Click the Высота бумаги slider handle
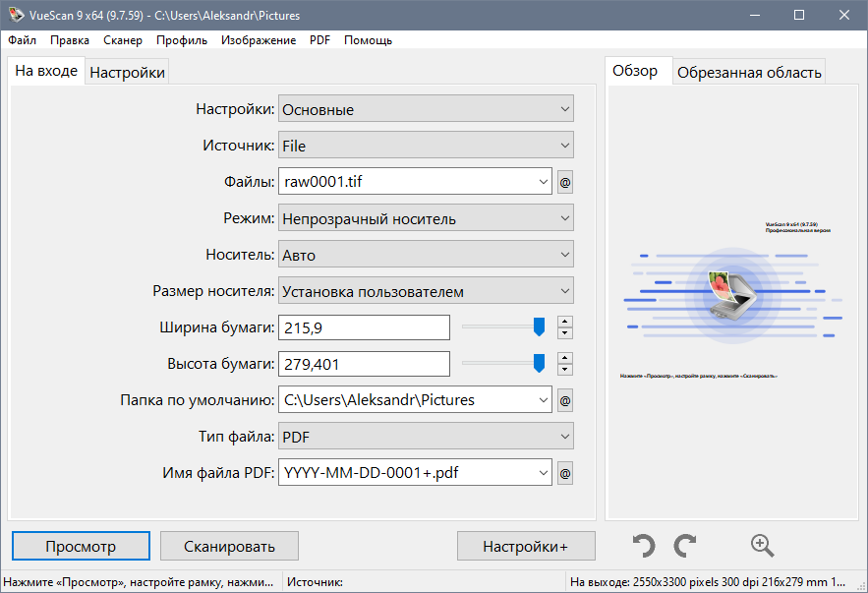Image resolution: width=868 pixels, height=593 pixels. click(539, 363)
